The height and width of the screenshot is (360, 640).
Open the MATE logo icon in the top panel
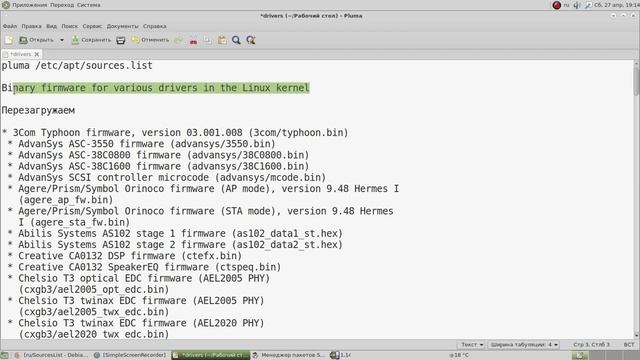point(6,5)
